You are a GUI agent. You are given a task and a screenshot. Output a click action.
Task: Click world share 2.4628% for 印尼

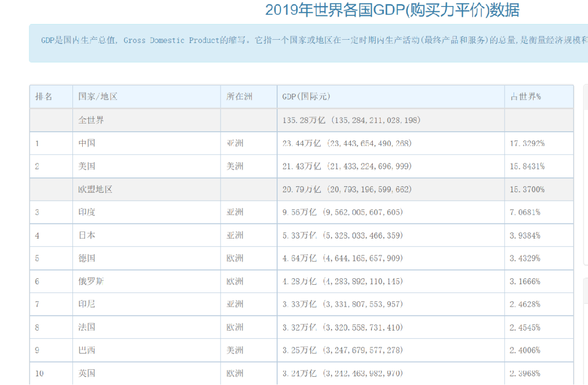click(525, 304)
